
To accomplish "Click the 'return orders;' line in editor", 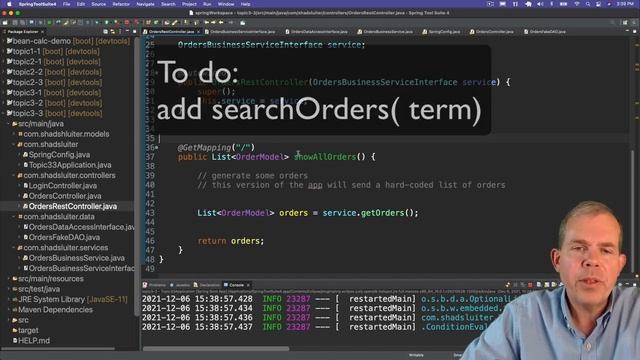I will coord(231,241).
